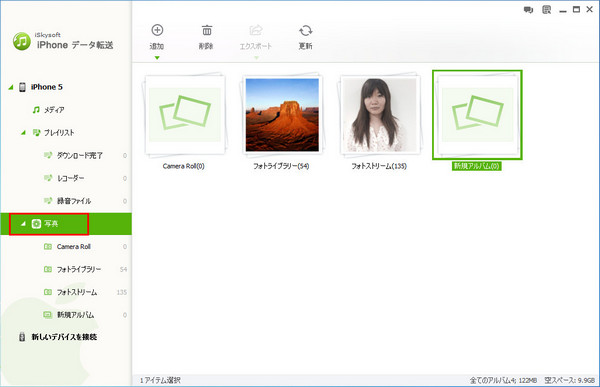Click the 新規アルバム(0) highlighted caption
600x387 pixels.
(x=477, y=166)
